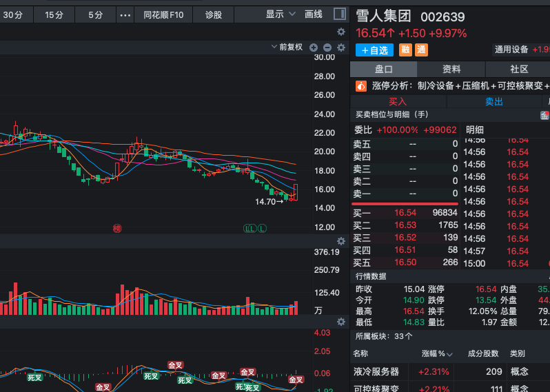The image size is (550, 392).
Task: Click the 雪人集团 stock name
Action: [383, 16]
